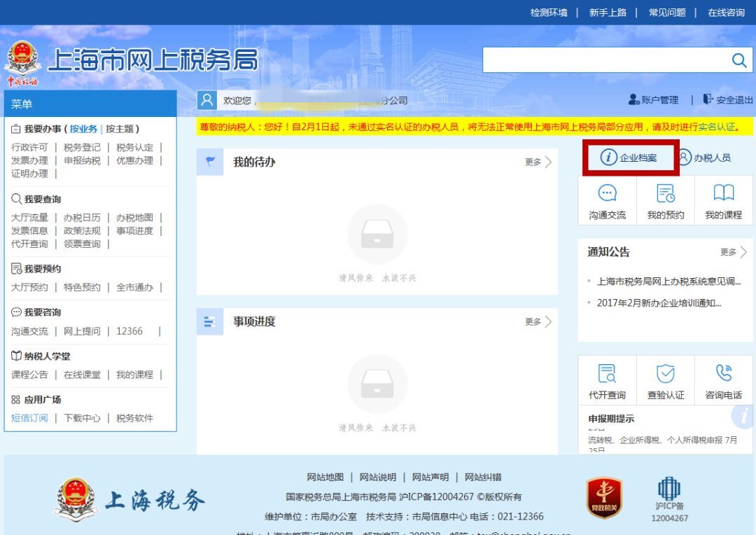The width and height of the screenshot is (756, 535).
Task: Click the floating info bubble near 申报期提示
Action: [743, 416]
